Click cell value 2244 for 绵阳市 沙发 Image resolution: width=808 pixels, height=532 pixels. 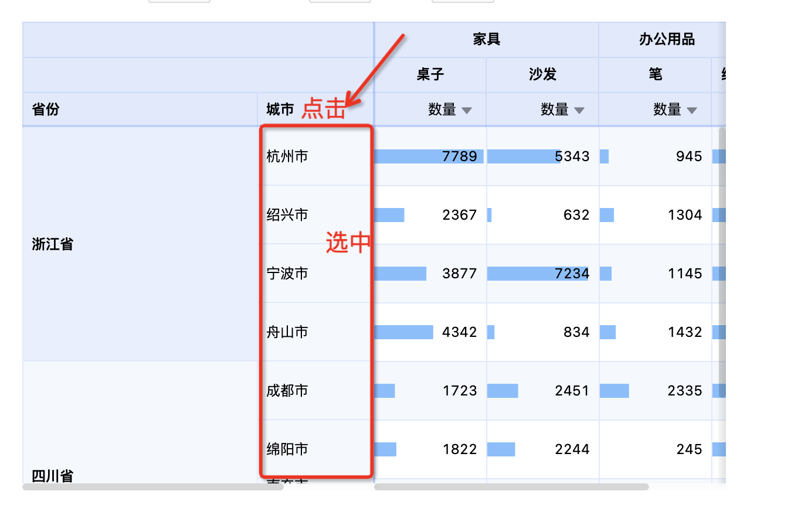[572, 449]
